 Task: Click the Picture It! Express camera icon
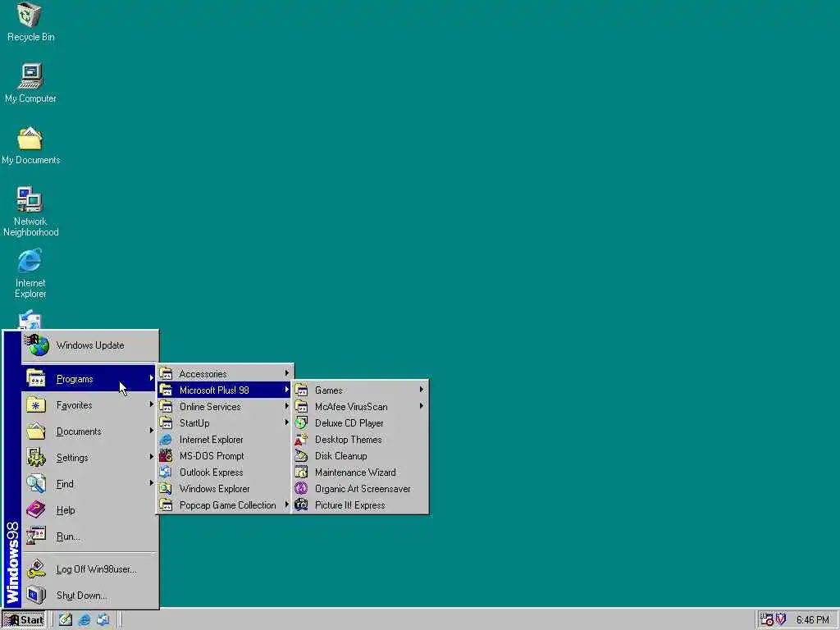[301, 505]
